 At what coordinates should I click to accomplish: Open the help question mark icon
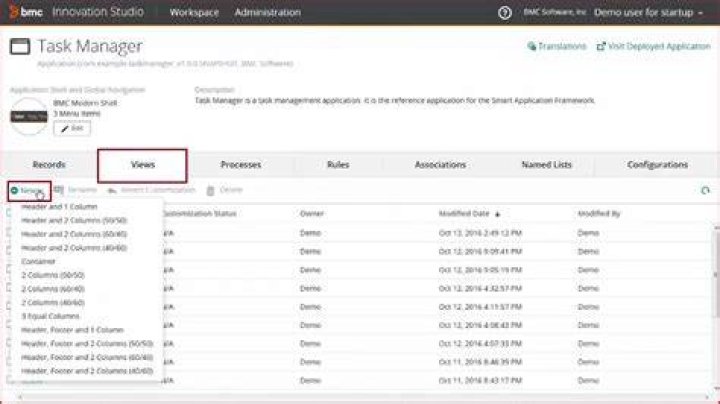(x=505, y=12)
